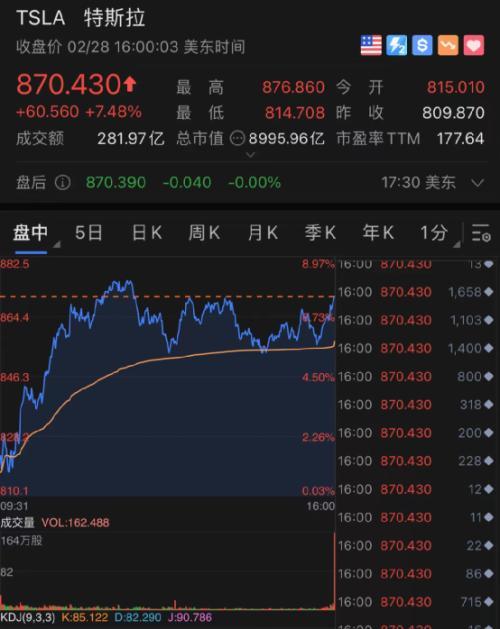Tap the diamond icon beside volume 318
This screenshot has height=629, width=500.
point(488,404)
